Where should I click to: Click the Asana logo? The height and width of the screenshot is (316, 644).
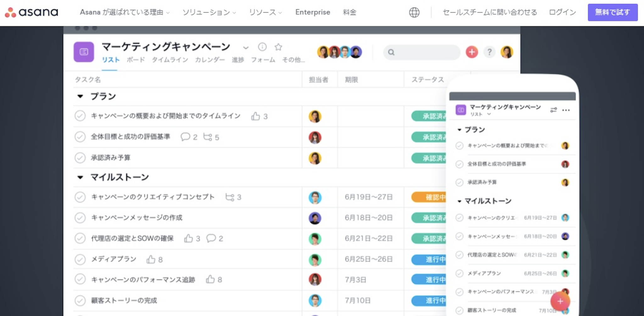[31, 12]
